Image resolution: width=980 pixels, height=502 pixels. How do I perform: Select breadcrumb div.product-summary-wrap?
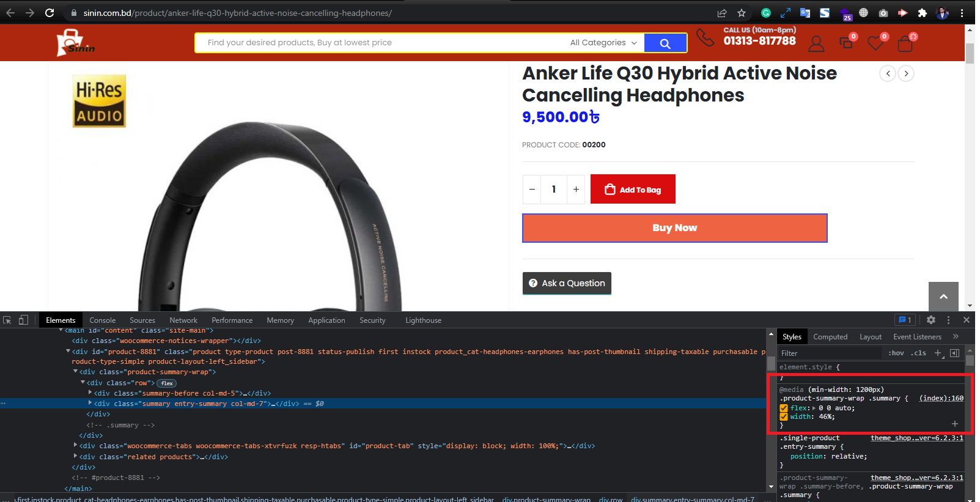(x=546, y=499)
